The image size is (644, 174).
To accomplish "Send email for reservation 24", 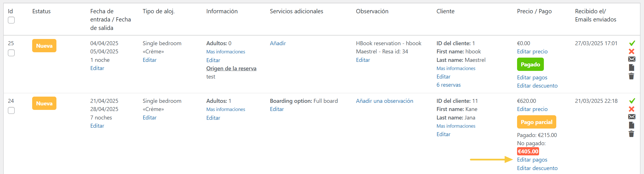I will (632, 117).
